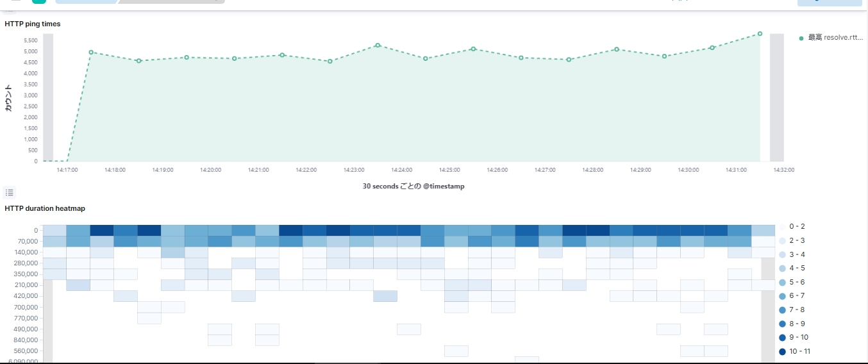Select the 8 - 9 range color dot
This screenshot has height=364, width=868.
(782, 324)
